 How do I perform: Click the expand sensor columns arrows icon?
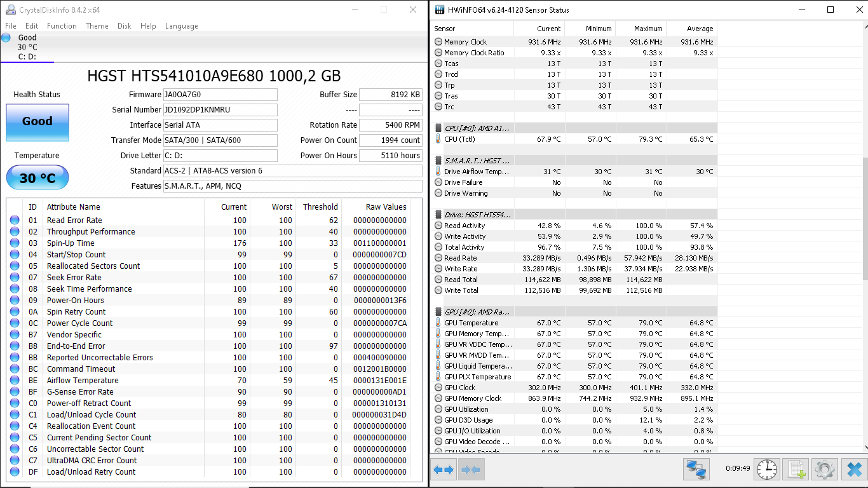(444, 470)
